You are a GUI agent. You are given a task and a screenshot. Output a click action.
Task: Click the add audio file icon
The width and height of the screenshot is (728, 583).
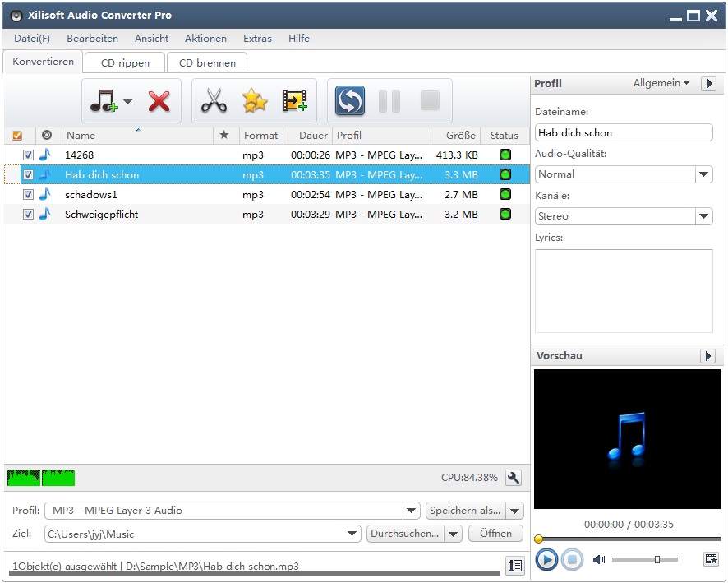(103, 101)
